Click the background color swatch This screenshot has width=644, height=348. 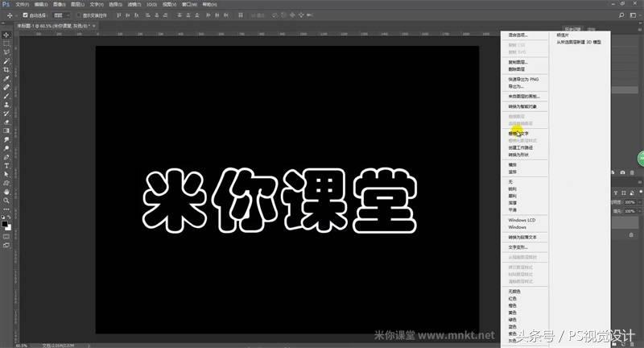[x=9, y=227]
